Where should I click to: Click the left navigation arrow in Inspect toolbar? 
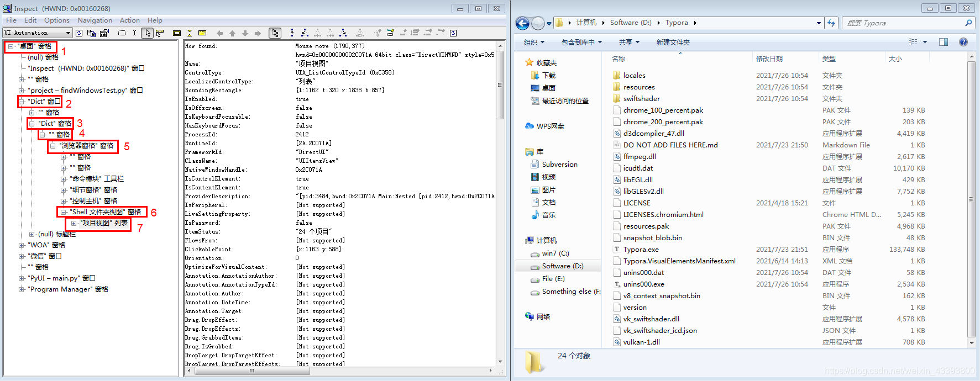(x=220, y=33)
